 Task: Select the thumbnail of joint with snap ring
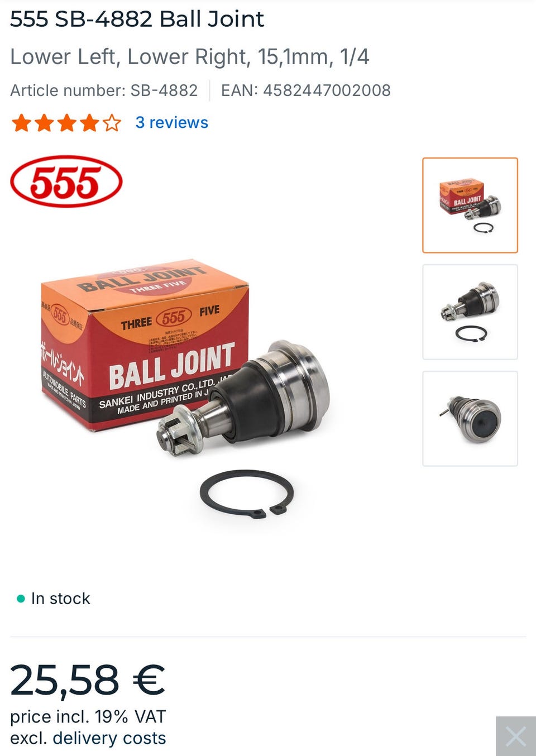(470, 312)
